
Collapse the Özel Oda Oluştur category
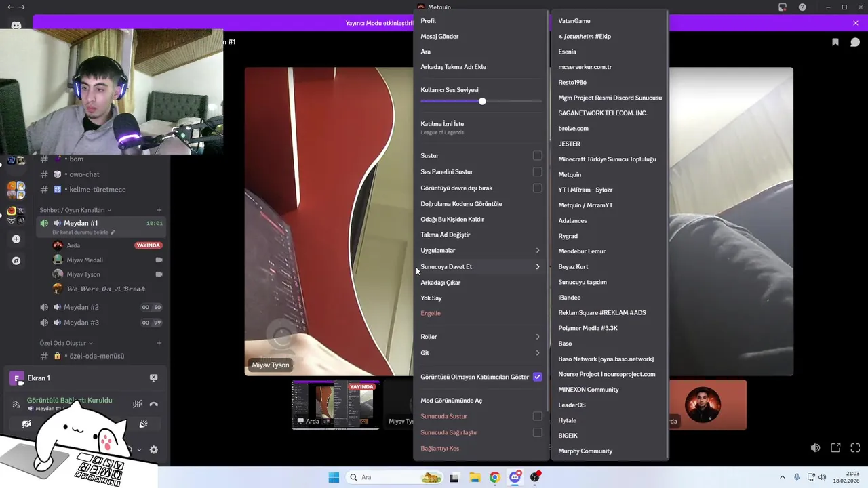[x=66, y=343]
